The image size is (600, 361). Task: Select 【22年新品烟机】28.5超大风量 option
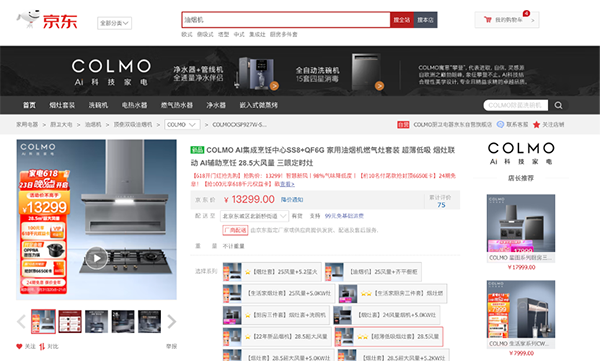[x=277, y=336]
